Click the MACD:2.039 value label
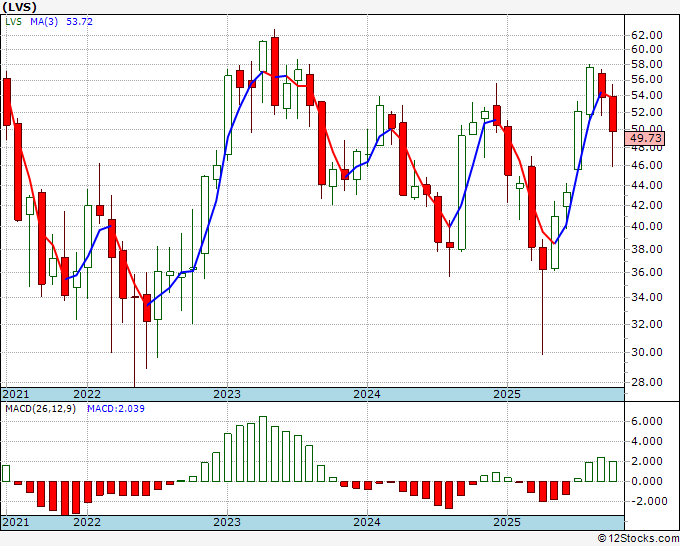Image resolution: width=680 pixels, height=546 pixels. (x=116, y=409)
